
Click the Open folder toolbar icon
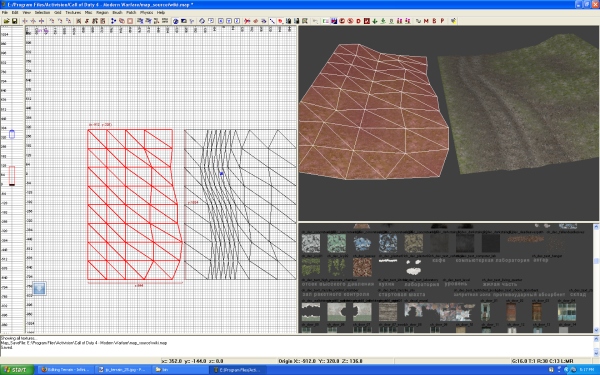click(x=7, y=21)
